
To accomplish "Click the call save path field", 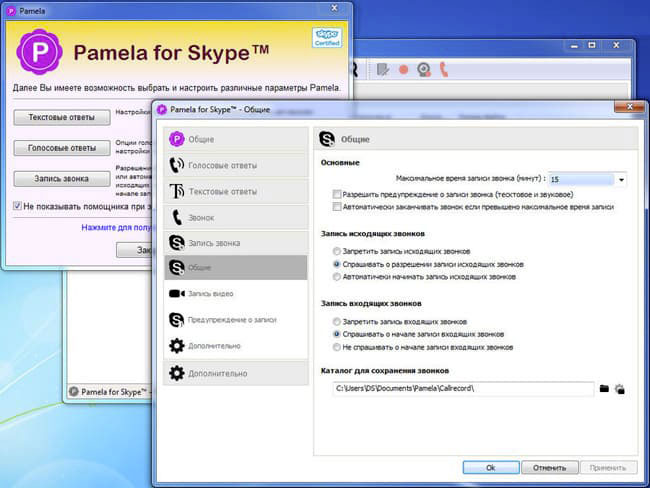I will (x=463, y=389).
